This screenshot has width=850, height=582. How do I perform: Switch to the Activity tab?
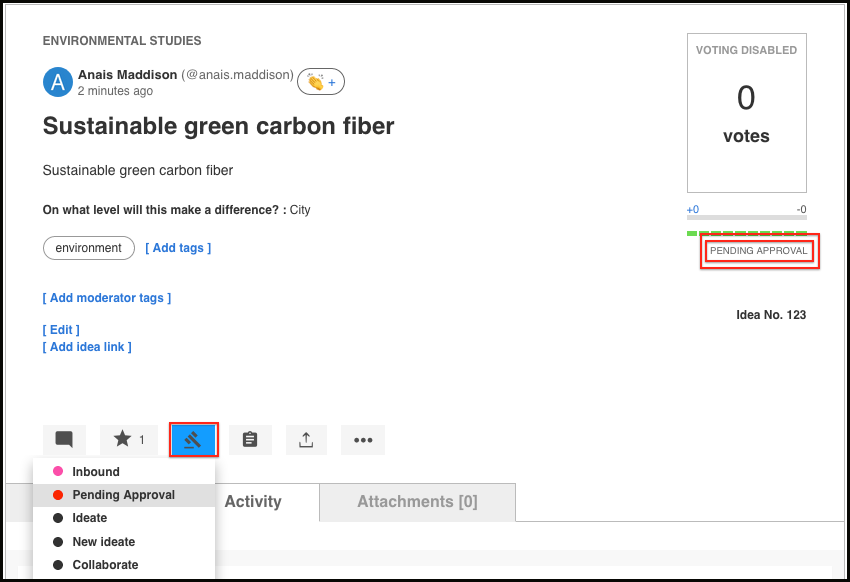coord(253,502)
